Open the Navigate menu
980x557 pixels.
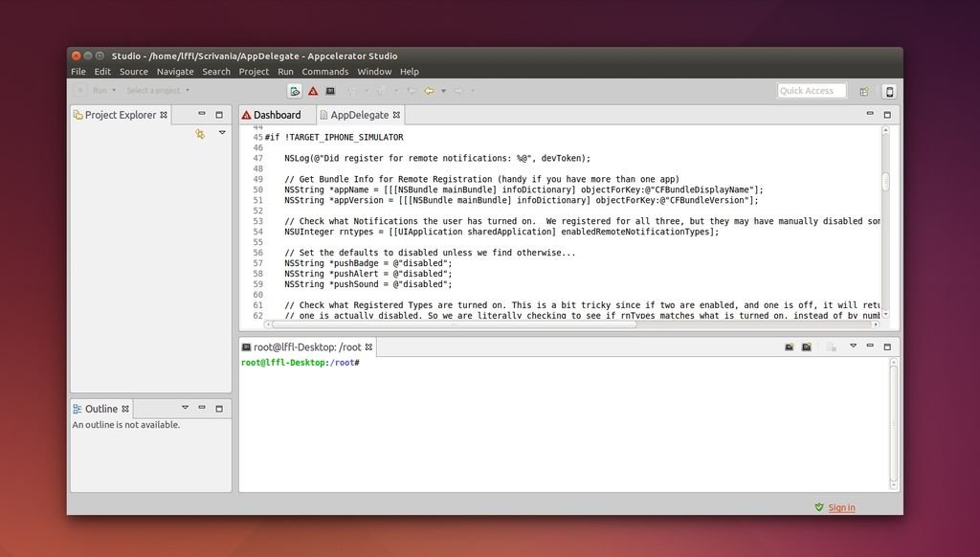tap(175, 72)
